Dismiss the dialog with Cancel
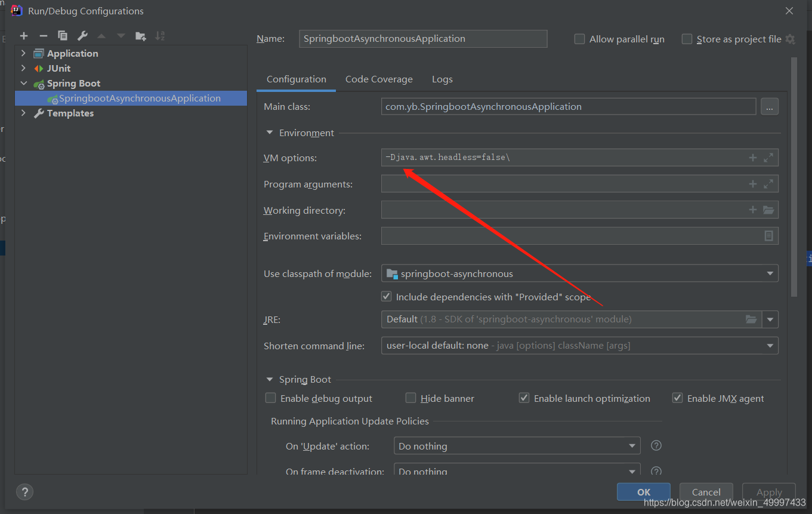The width and height of the screenshot is (812, 514). [x=706, y=492]
